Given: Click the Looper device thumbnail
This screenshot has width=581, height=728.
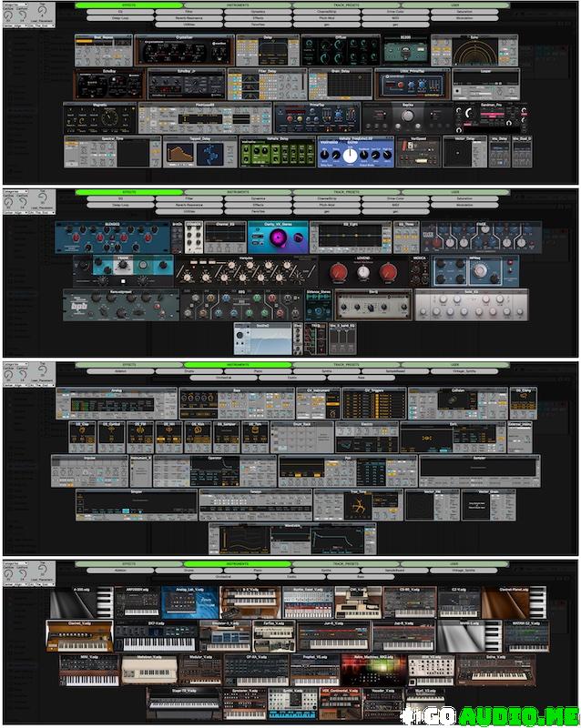Looking at the screenshot, I should (485, 84).
